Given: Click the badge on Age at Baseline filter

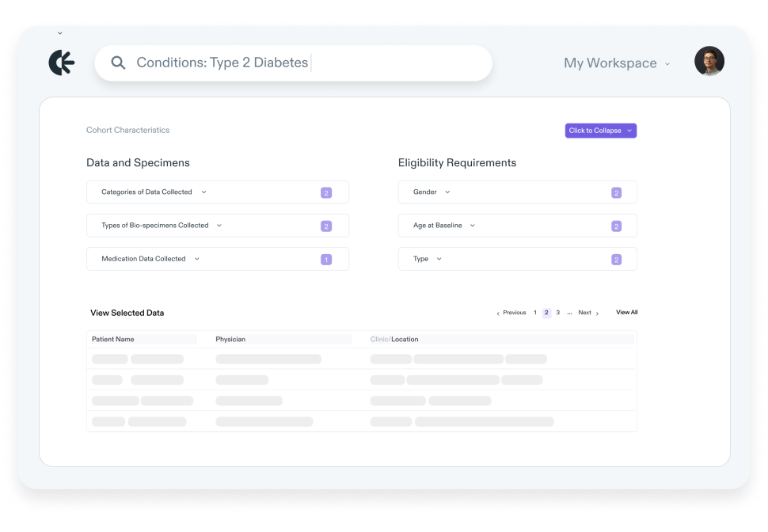Looking at the screenshot, I should tap(615, 225).
